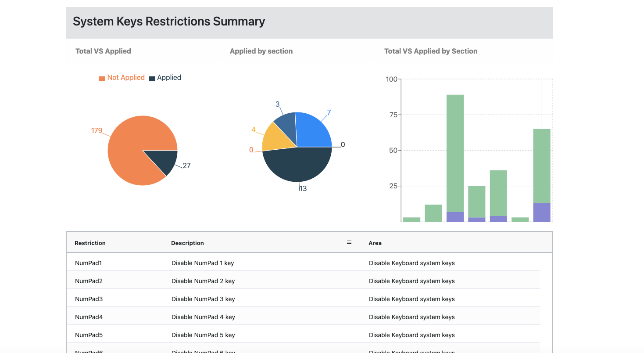Select the NumPad1 restriction cell
This screenshot has width=644, height=353.
tap(89, 263)
